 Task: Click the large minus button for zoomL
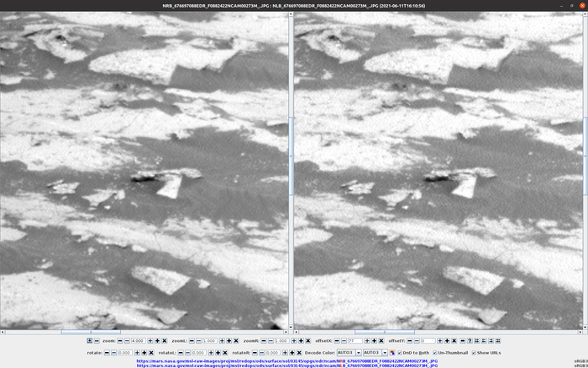[x=192, y=341]
